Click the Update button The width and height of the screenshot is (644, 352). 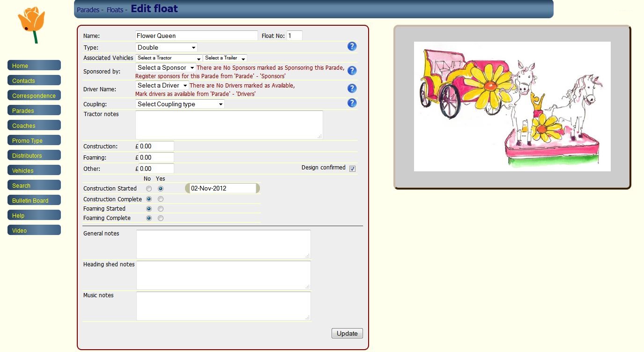pyautogui.click(x=347, y=333)
